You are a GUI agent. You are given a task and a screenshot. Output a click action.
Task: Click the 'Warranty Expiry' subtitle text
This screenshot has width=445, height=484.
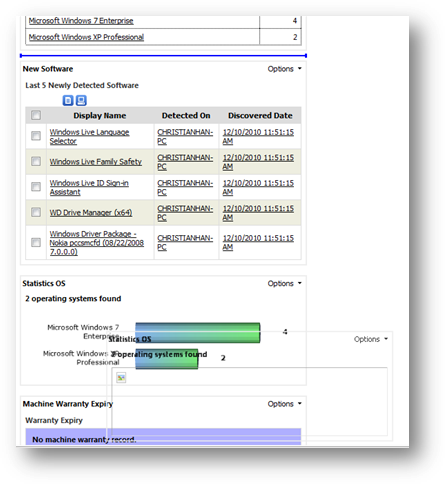click(54, 420)
